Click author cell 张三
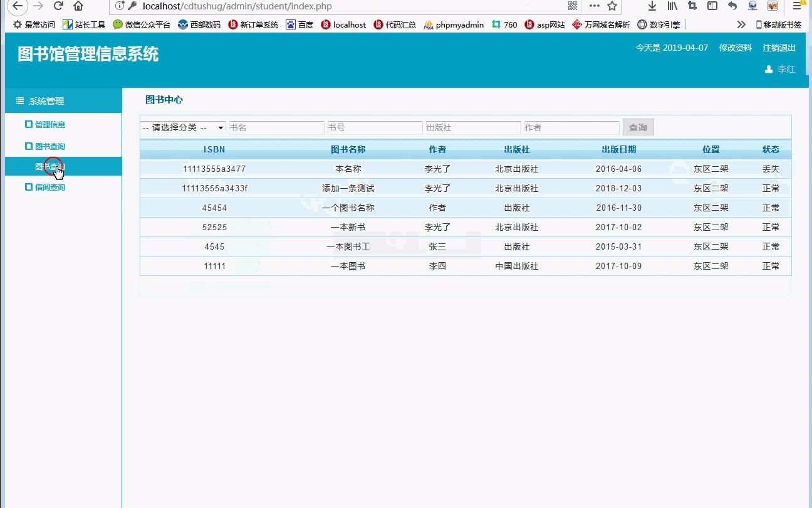Viewport: 812px width, 508px height. [437, 246]
